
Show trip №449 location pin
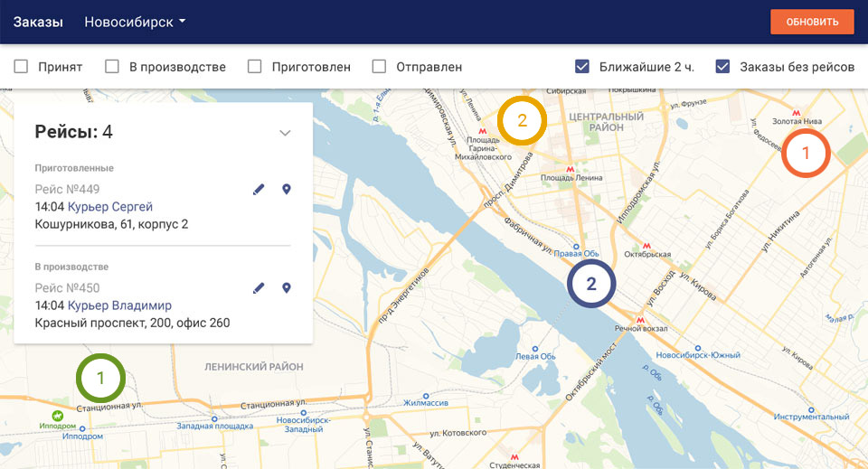point(287,189)
